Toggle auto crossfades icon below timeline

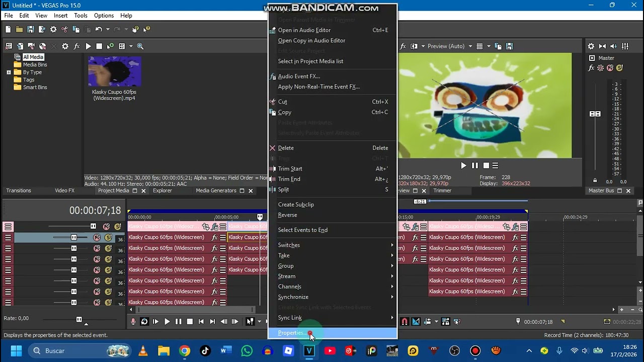(416, 322)
